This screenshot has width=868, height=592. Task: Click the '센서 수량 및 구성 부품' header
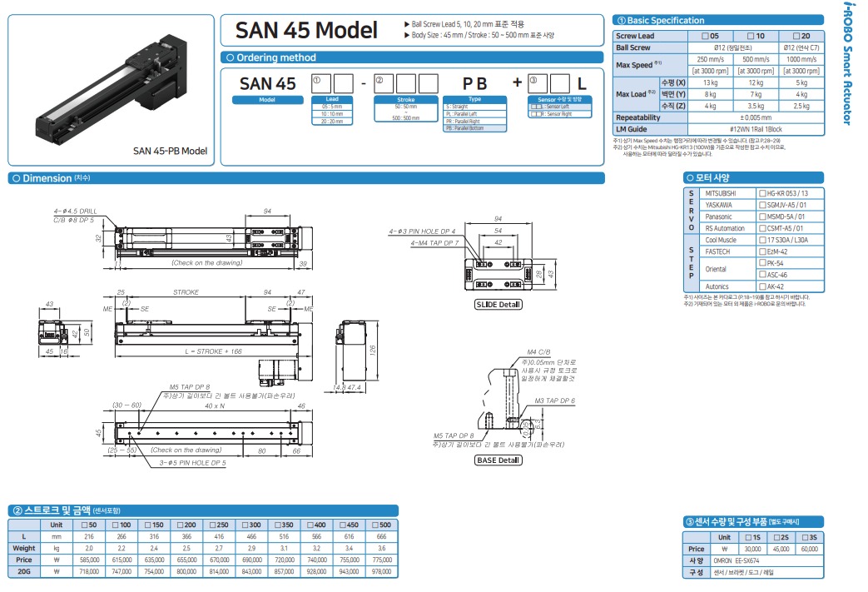tap(753, 522)
